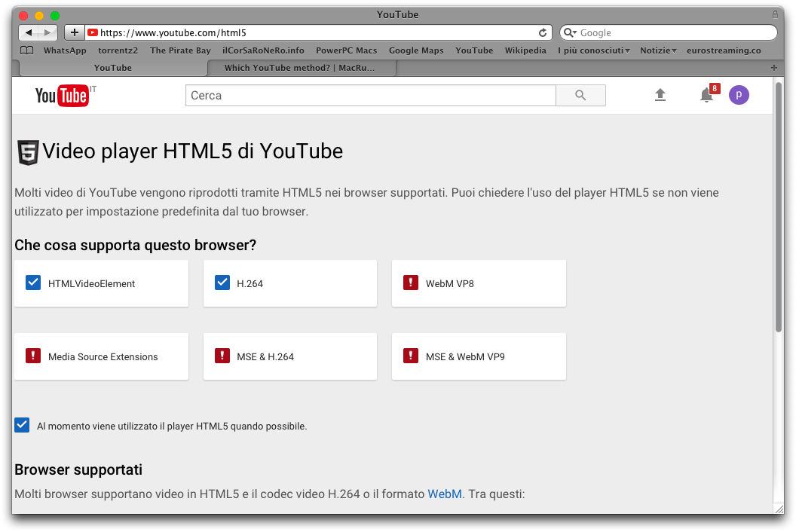This screenshot has height=532, width=796.
Task: Click the MSE & WebM VP9 label
Action: (465, 357)
